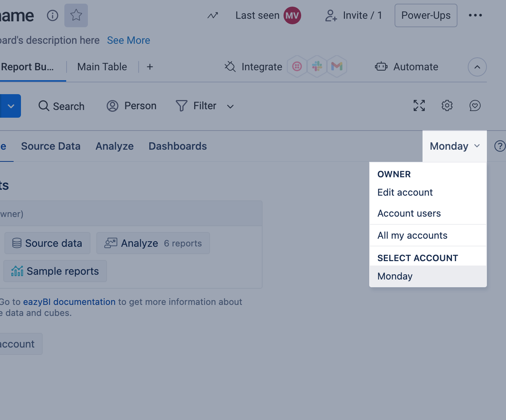
Task: Expand the Filter options arrow
Action: point(231,106)
